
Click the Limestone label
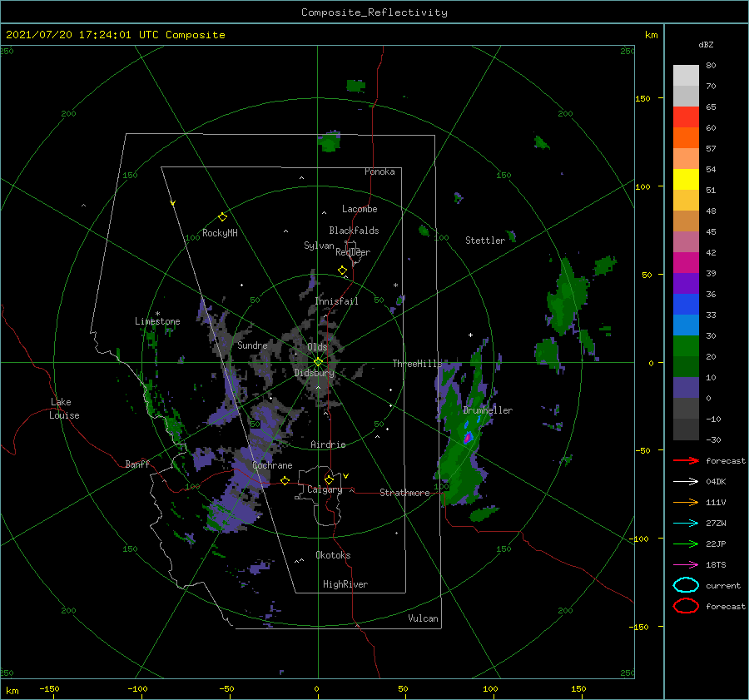(157, 321)
